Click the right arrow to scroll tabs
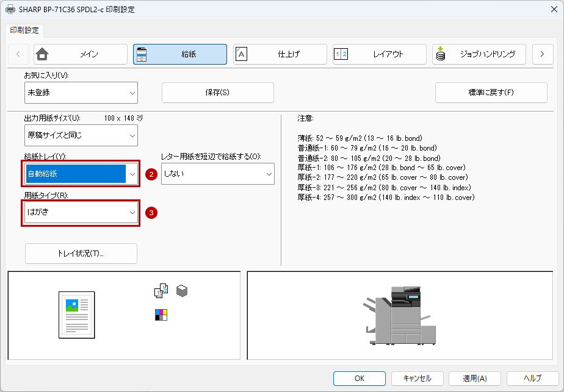The height and width of the screenshot is (392, 564). pos(542,54)
